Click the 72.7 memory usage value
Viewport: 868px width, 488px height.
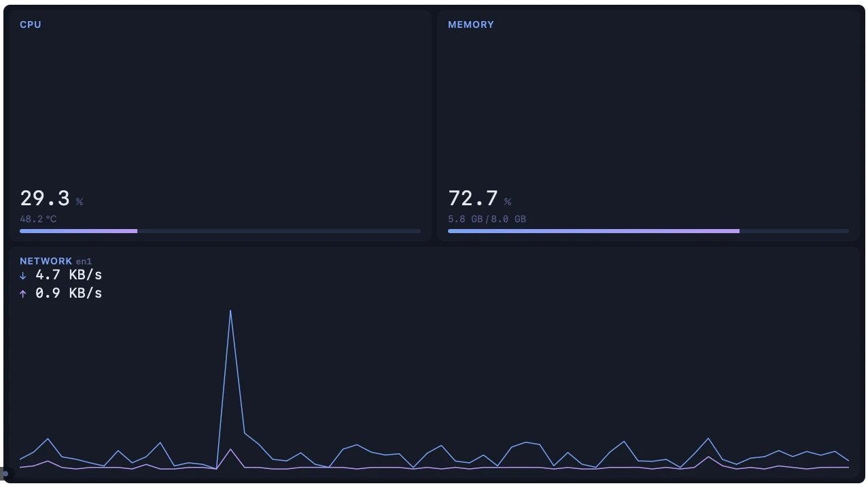[473, 198]
